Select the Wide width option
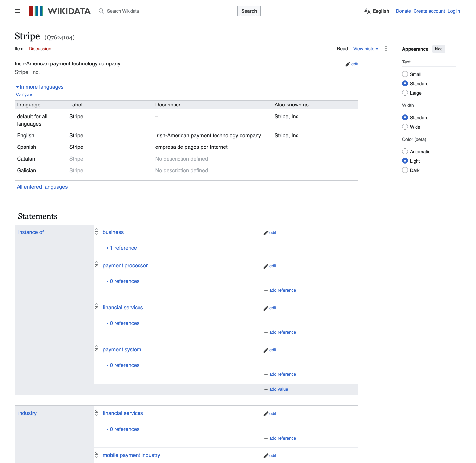This screenshot has height=463, width=476. (x=405, y=127)
